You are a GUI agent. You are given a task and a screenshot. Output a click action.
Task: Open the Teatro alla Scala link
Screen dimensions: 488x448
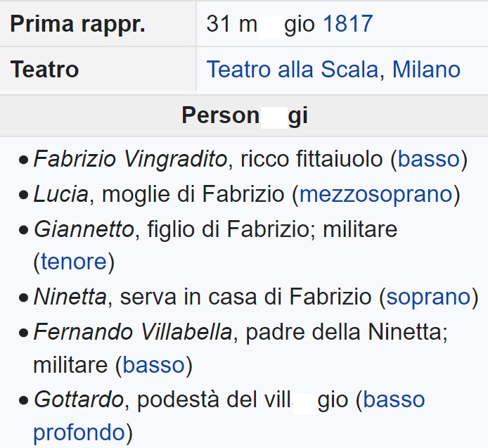click(293, 70)
